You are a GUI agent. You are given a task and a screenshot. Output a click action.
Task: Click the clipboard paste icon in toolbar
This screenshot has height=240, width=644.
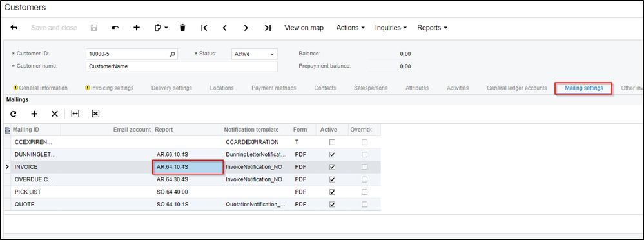[x=158, y=28]
